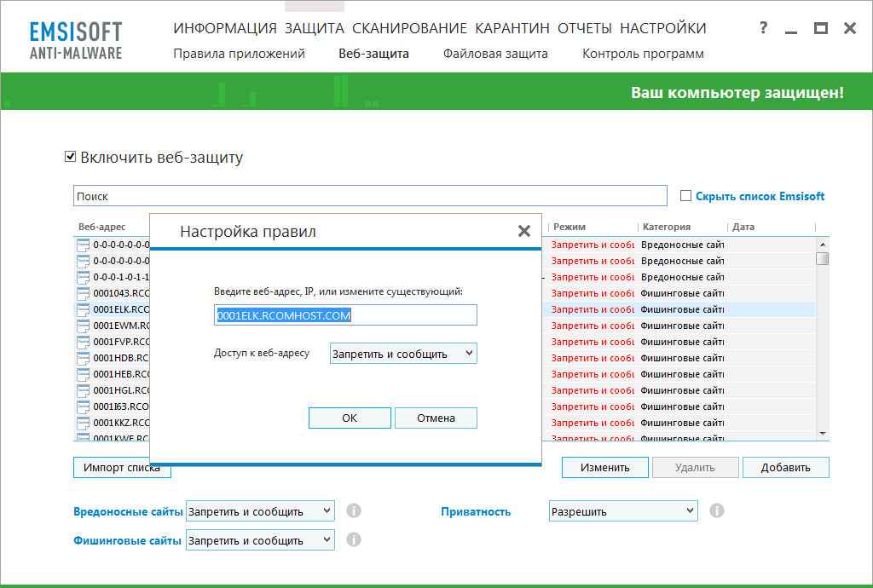Click info icon beside Приватность dropdown
Viewport: 873px width, 588px height.
coord(716,510)
